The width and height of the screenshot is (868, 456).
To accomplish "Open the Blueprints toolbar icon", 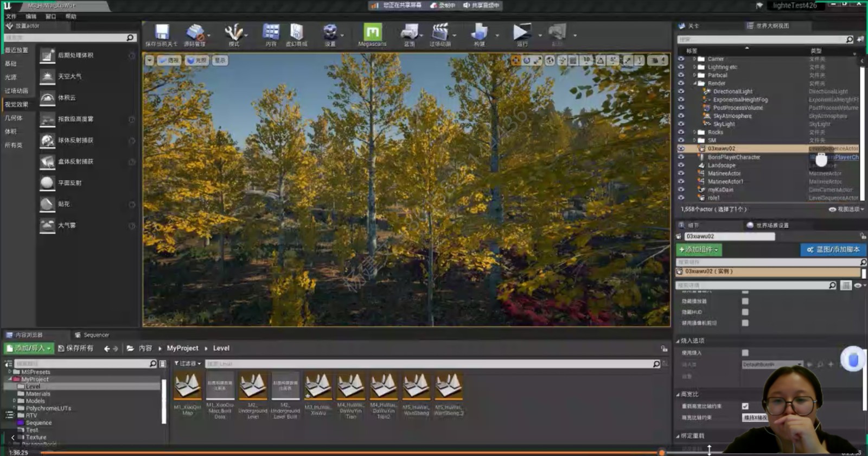I will click(x=410, y=33).
